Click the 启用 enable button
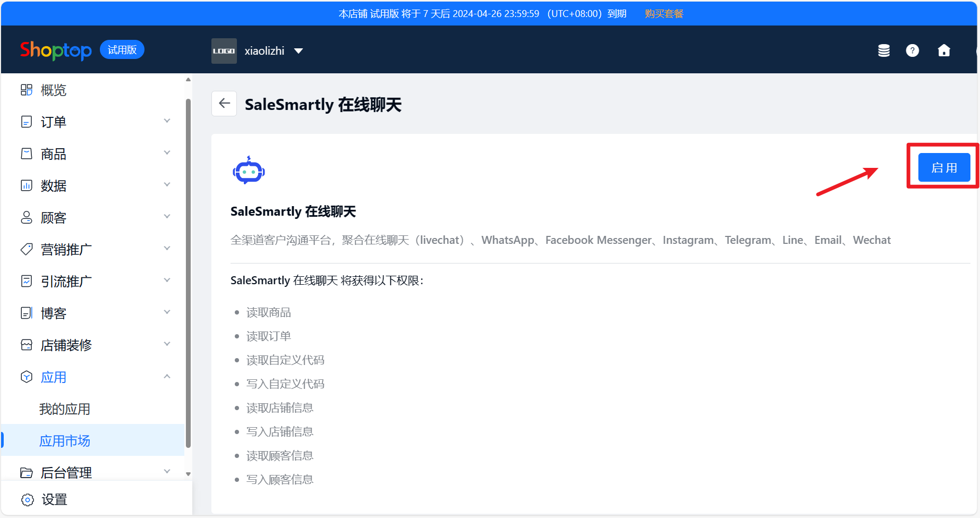The width and height of the screenshot is (980, 518). (x=944, y=168)
